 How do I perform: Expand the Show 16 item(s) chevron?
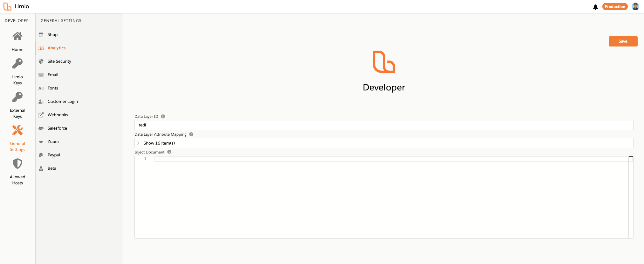[x=138, y=143]
